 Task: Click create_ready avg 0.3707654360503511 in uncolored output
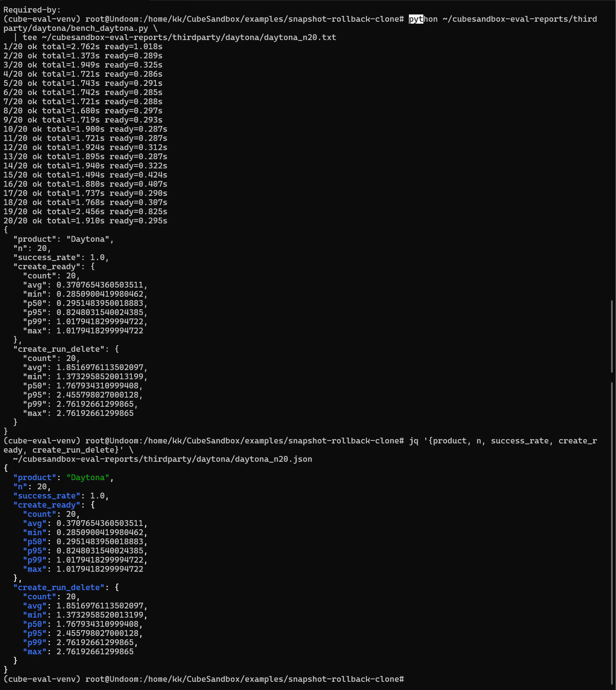tap(85, 285)
